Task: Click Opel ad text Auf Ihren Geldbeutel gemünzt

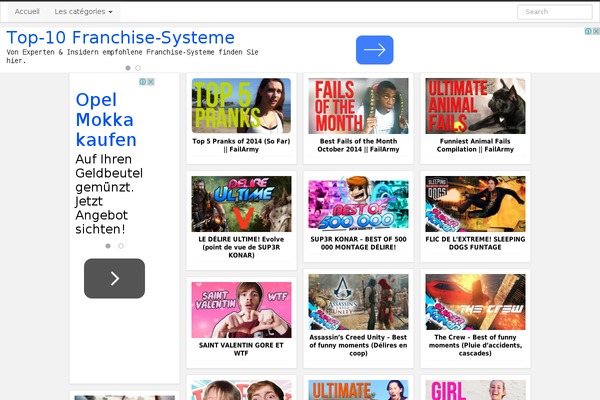Action: tap(109, 194)
